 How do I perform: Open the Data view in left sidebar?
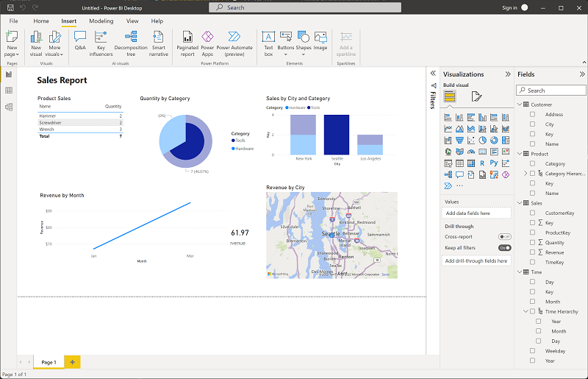[x=9, y=91]
